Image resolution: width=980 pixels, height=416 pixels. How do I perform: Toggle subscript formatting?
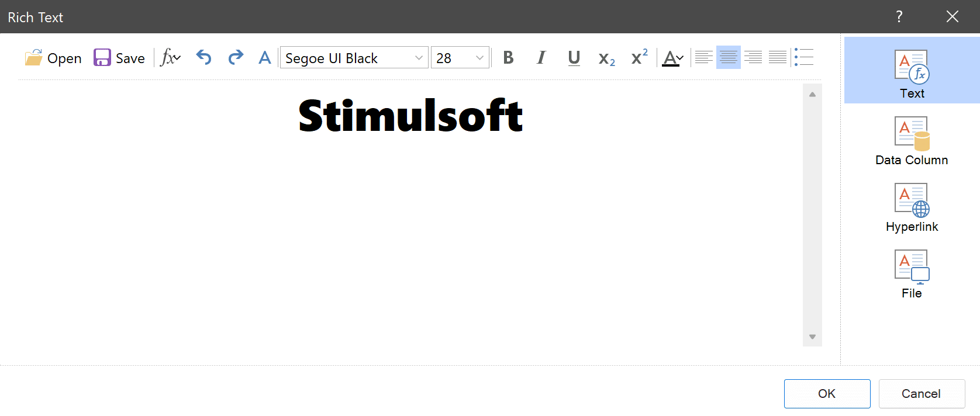pyautogui.click(x=607, y=58)
